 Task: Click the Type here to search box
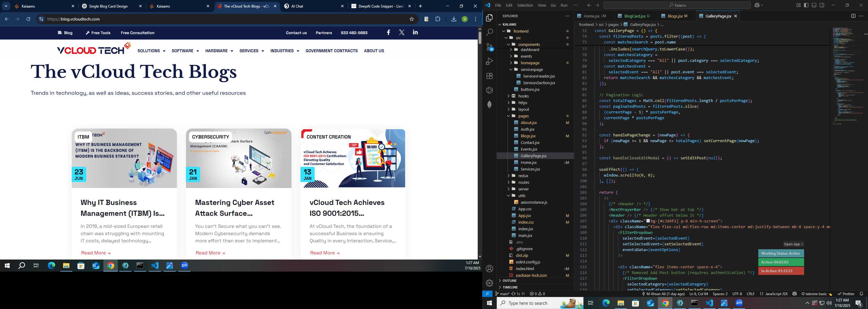point(540,303)
